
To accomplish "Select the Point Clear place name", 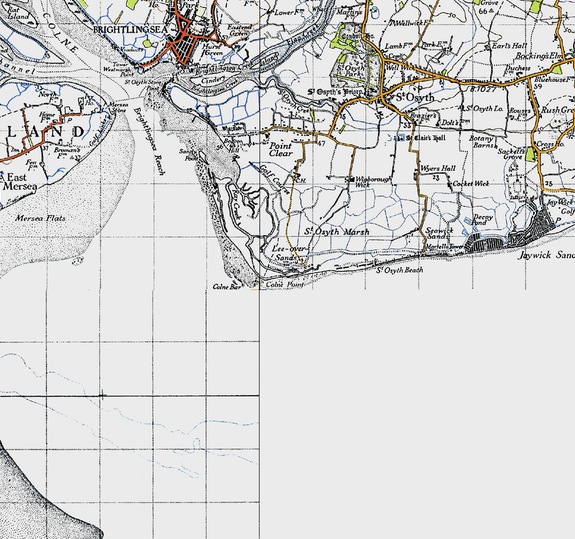I will (281, 150).
